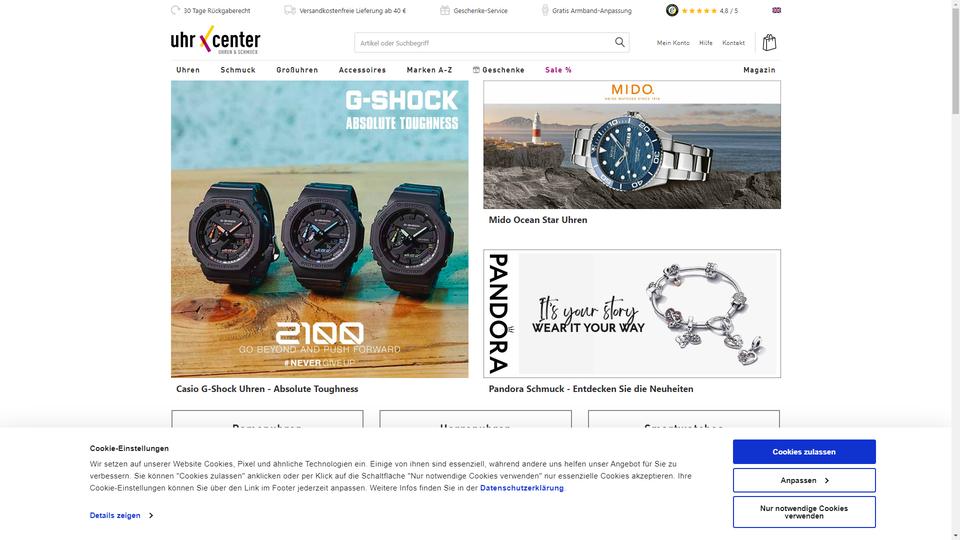Click the Cookies zulassen button
The width and height of the screenshot is (960, 540).
pos(804,452)
